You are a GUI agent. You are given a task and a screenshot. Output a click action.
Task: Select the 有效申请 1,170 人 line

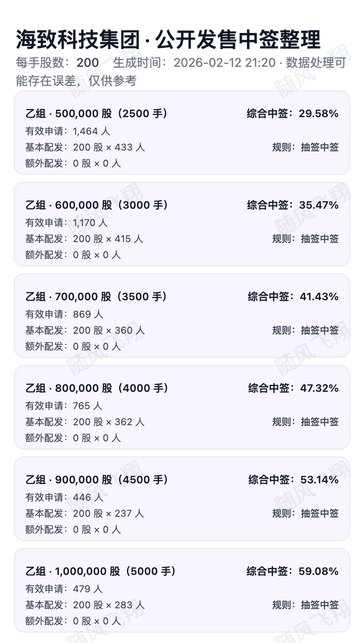click(x=66, y=223)
